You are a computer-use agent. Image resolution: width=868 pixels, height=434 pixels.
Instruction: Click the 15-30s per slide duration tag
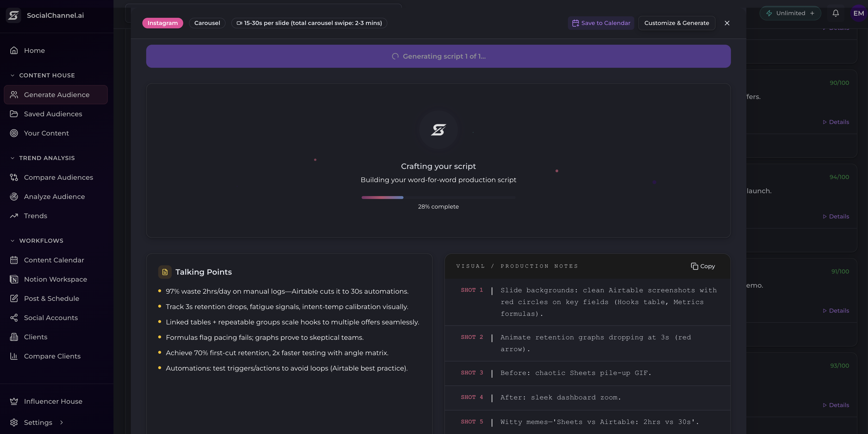coord(309,23)
